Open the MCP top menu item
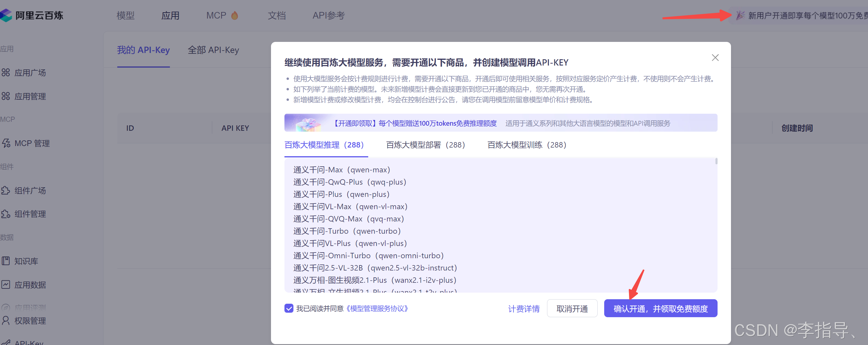This screenshot has width=868, height=345. click(x=216, y=16)
